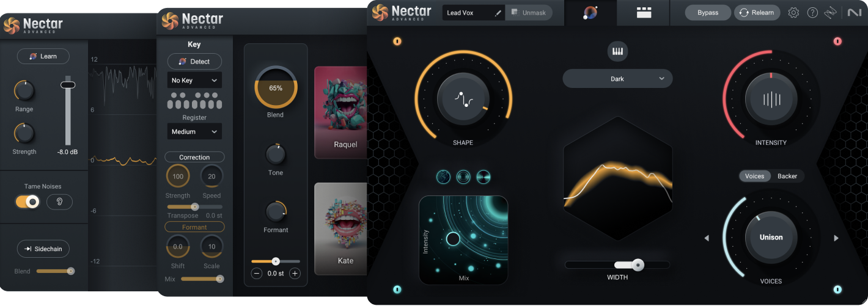Click the Speed knob showing 20
This screenshot has height=306, width=868.
[211, 176]
